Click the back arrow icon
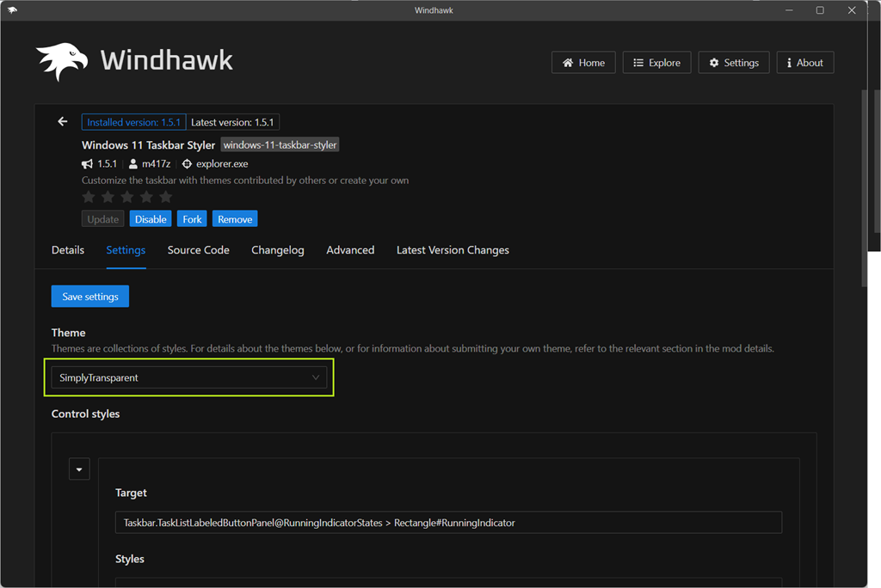The width and height of the screenshot is (881, 588). point(62,122)
